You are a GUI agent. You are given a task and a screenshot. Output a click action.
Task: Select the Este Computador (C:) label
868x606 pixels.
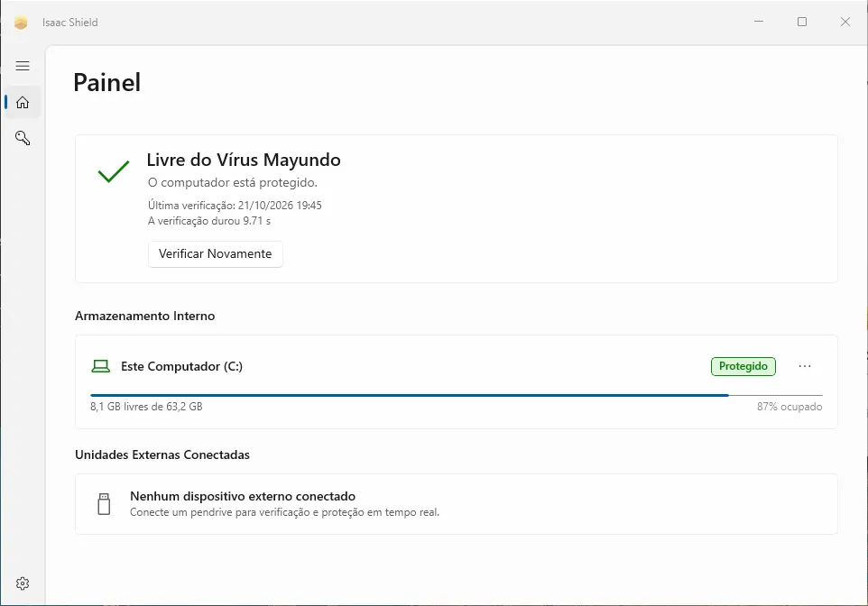(181, 366)
